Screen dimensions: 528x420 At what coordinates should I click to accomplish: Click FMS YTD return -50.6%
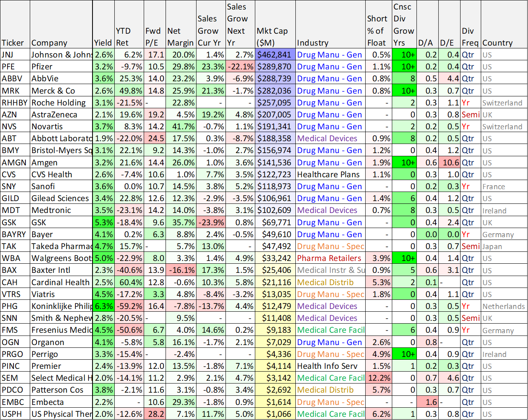coord(129,330)
